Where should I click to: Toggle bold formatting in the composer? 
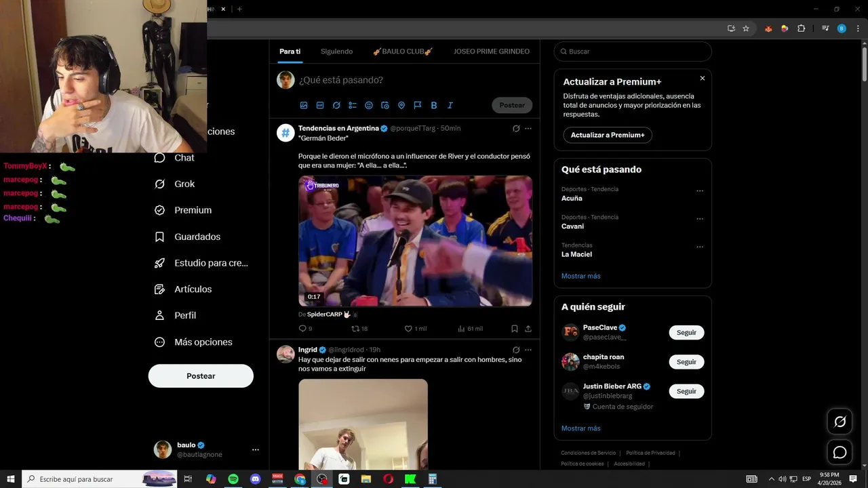click(x=434, y=105)
